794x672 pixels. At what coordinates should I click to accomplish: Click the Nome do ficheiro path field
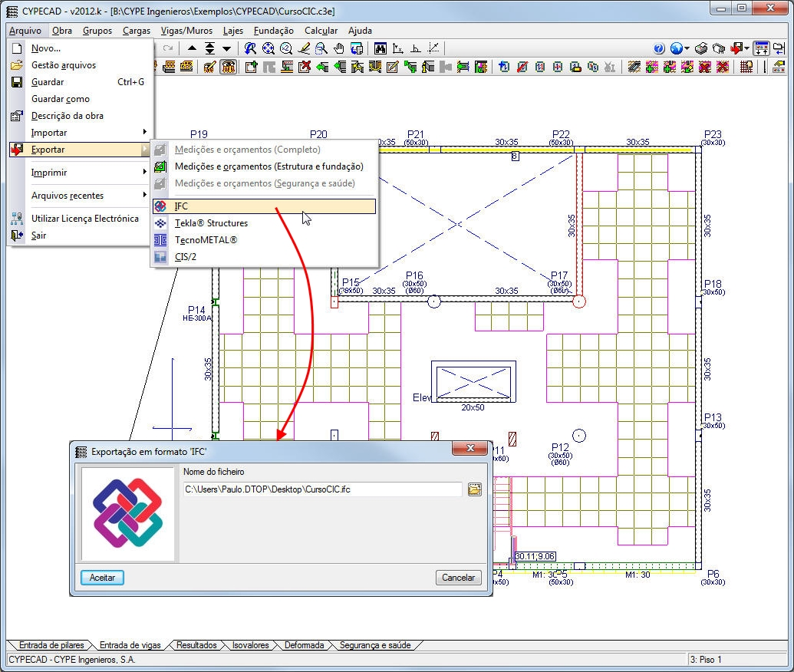tap(323, 489)
